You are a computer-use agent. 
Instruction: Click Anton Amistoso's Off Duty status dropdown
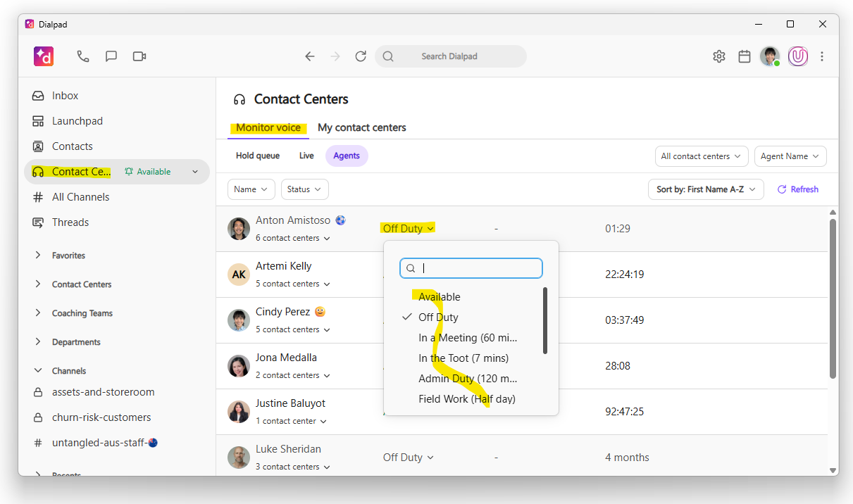click(x=409, y=228)
